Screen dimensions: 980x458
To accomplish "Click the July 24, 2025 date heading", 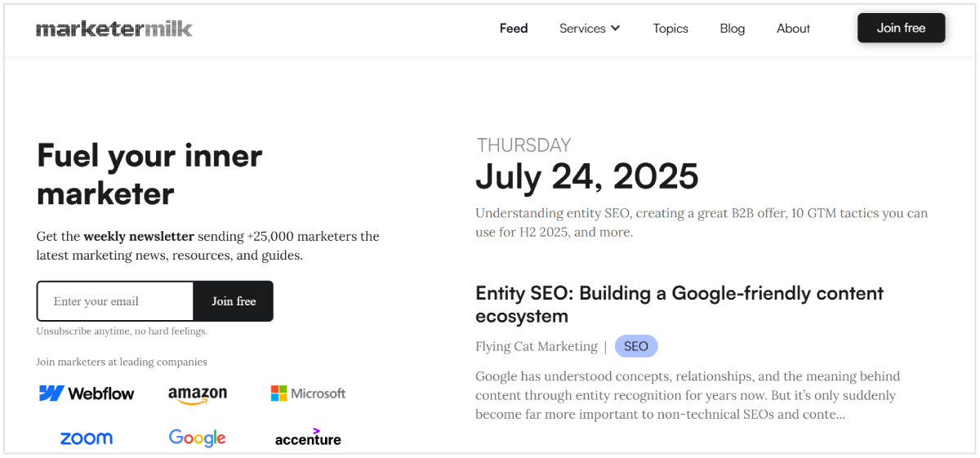I will 586,176.
